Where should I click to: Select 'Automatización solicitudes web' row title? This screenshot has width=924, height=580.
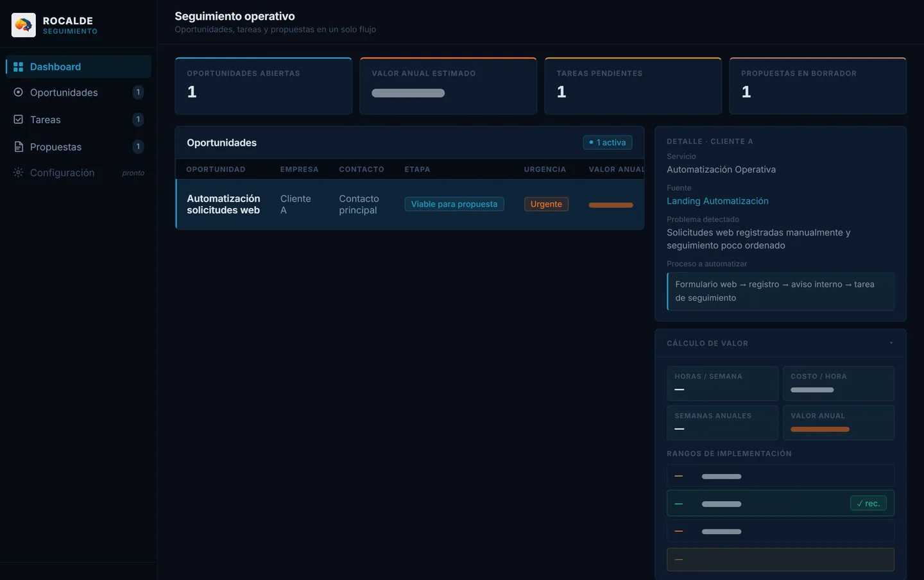[223, 204]
